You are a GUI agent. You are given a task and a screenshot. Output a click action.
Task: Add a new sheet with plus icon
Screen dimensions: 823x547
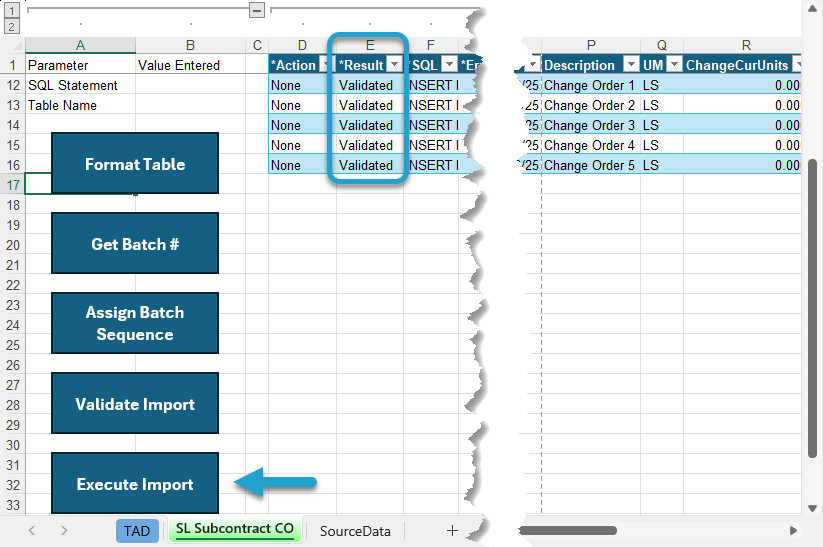(452, 531)
